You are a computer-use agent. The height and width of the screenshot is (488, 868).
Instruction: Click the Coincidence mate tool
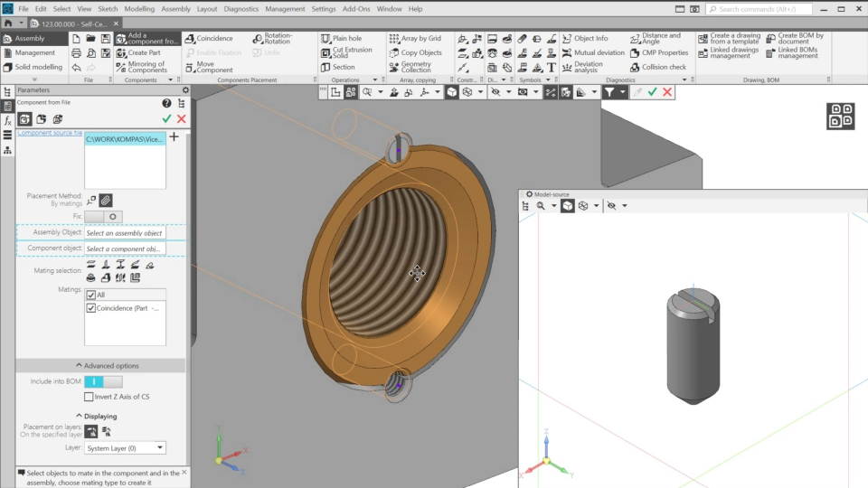pos(208,39)
